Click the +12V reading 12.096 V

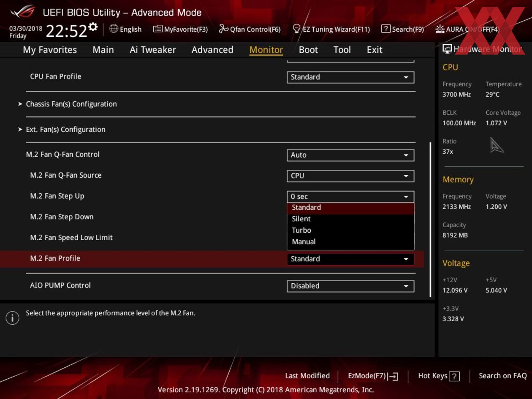455,290
